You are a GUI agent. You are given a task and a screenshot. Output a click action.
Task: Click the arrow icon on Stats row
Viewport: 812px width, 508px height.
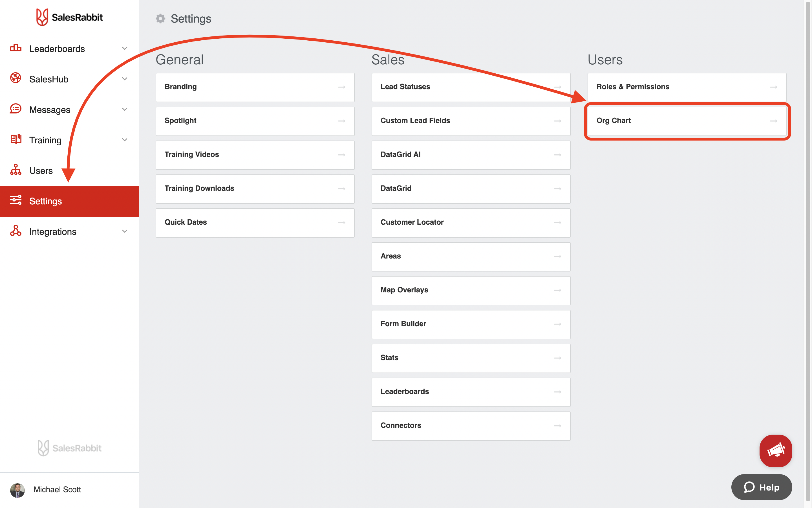click(x=558, y=358)
